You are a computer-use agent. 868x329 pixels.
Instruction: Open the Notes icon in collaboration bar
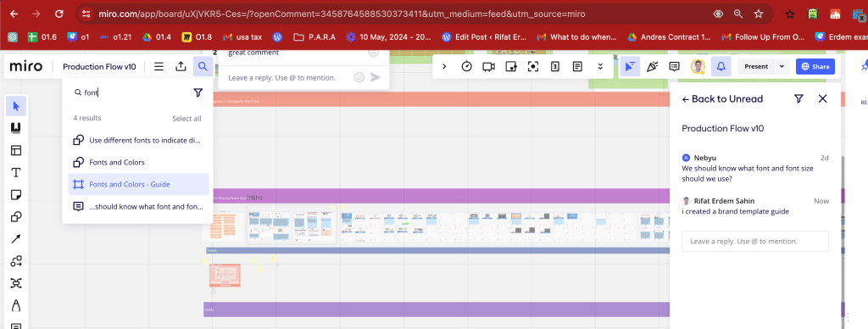(x=577, y=66)
